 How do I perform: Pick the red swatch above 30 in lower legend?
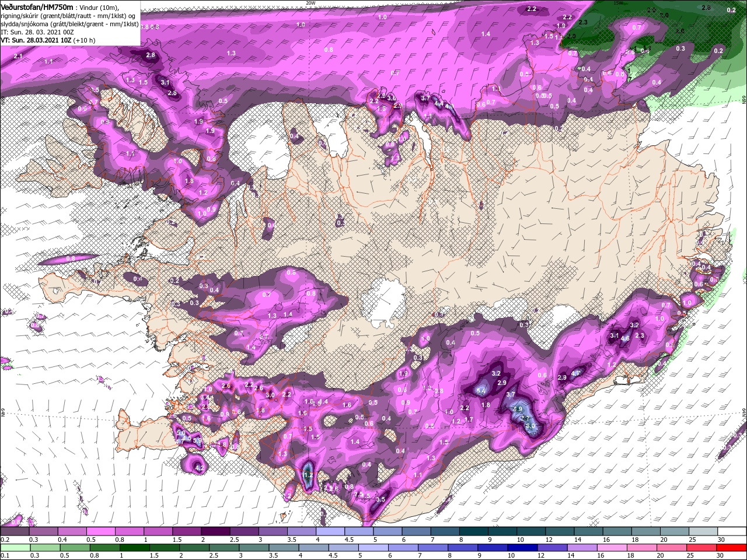tap(731, 548)
